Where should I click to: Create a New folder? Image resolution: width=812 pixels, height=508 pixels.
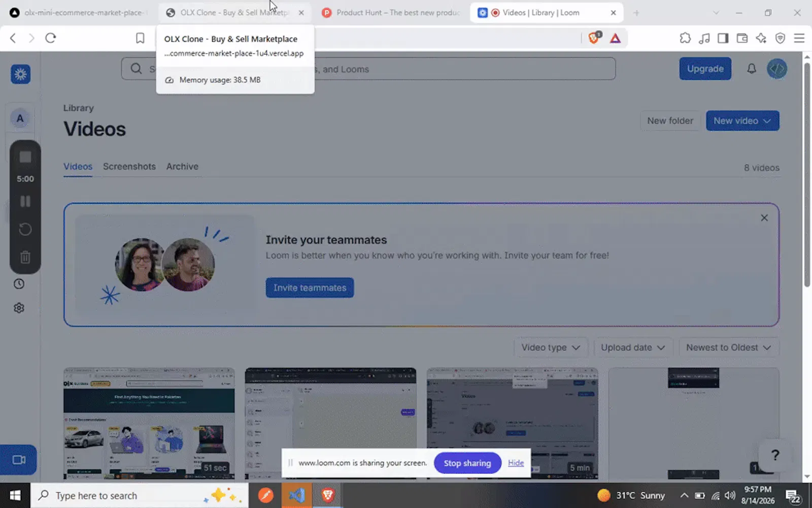670,121
